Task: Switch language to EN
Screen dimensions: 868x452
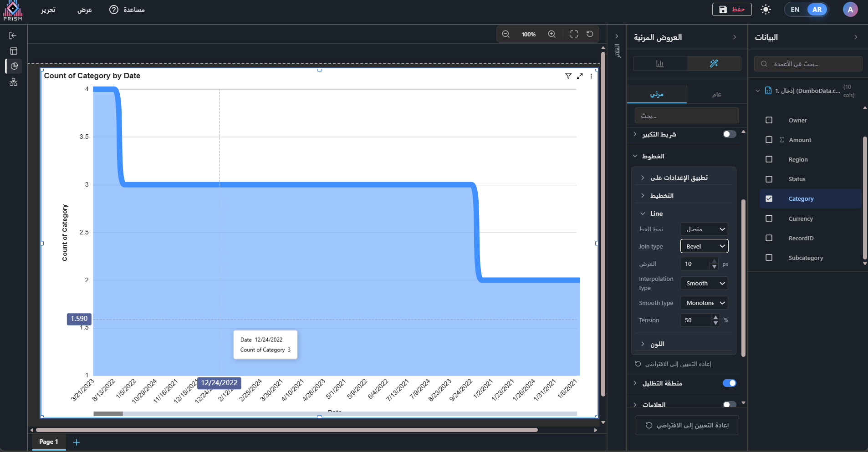Action: point(795,10)
